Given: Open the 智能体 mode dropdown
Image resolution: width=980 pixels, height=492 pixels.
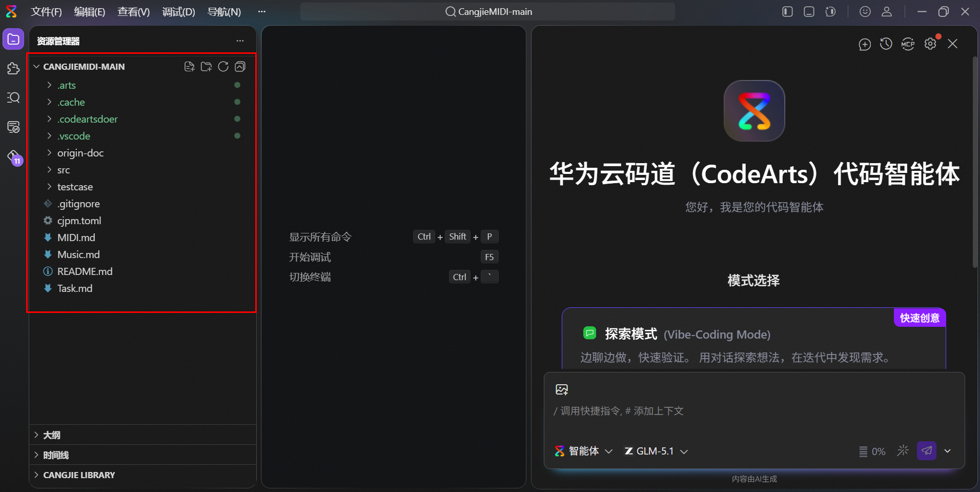Looking at the screenshot, I should coord(584,451).
